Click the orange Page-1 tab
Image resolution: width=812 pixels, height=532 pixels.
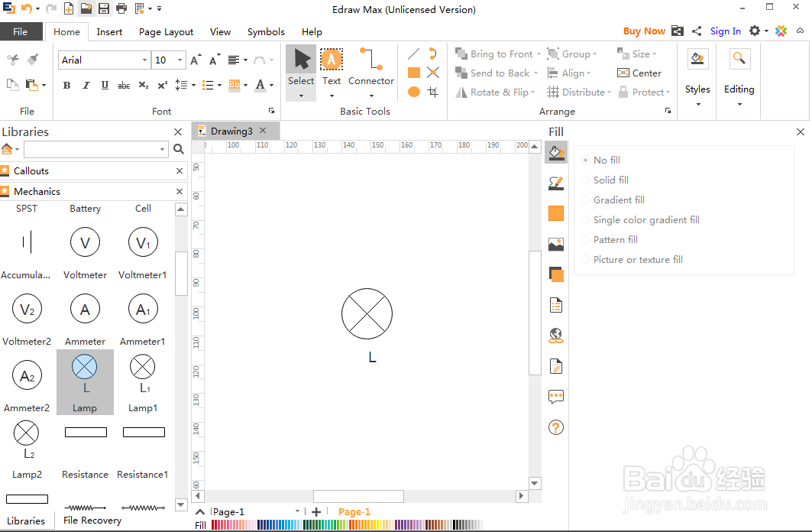[354, 512]
